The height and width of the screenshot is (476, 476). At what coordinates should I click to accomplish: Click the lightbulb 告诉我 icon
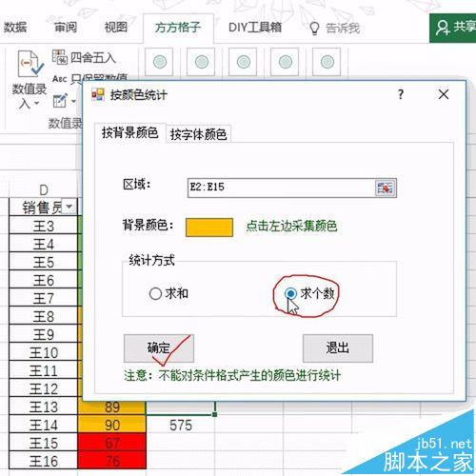314,29
